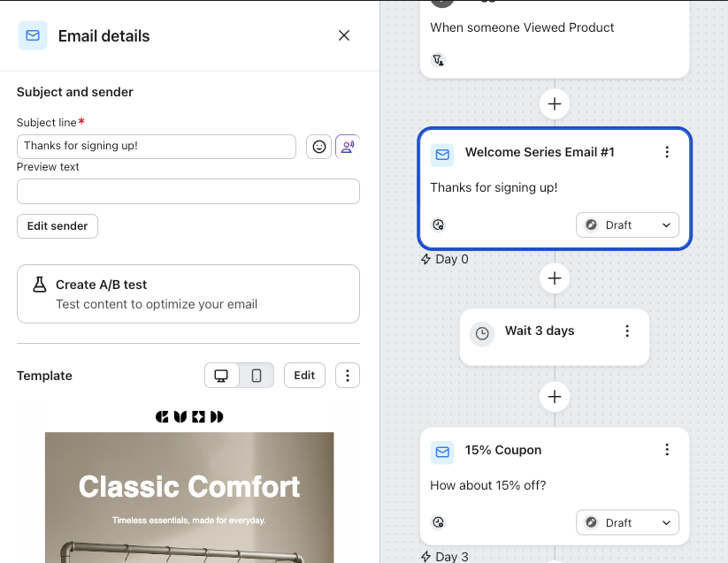Viewport: 728px width, 563px height.
Task: Click Edit sender button
Action: (57, 226)
